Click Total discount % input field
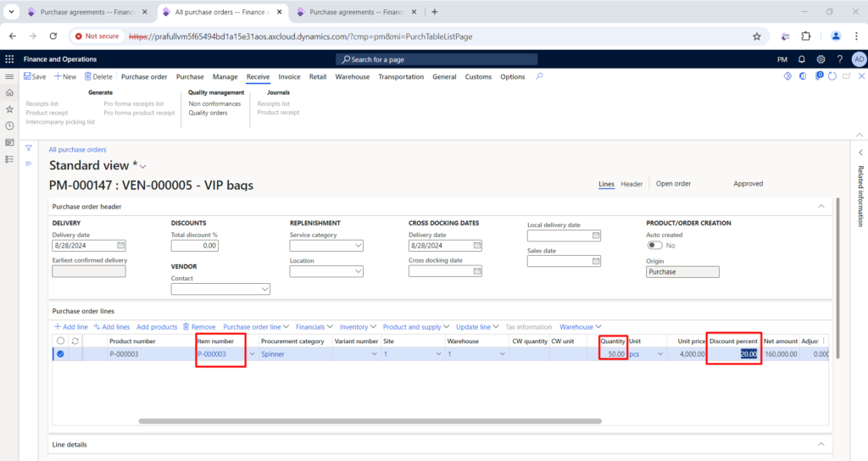The width and height of the screenshot is (868, 461). 195,245
